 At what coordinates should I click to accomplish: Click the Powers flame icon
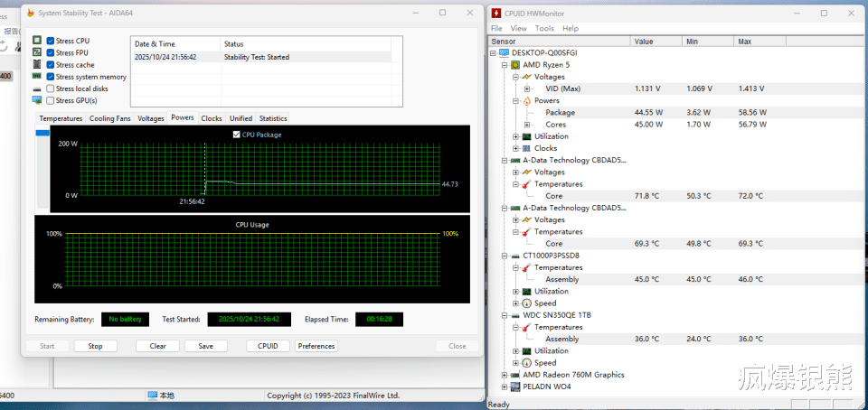click(x=526, y=100)
